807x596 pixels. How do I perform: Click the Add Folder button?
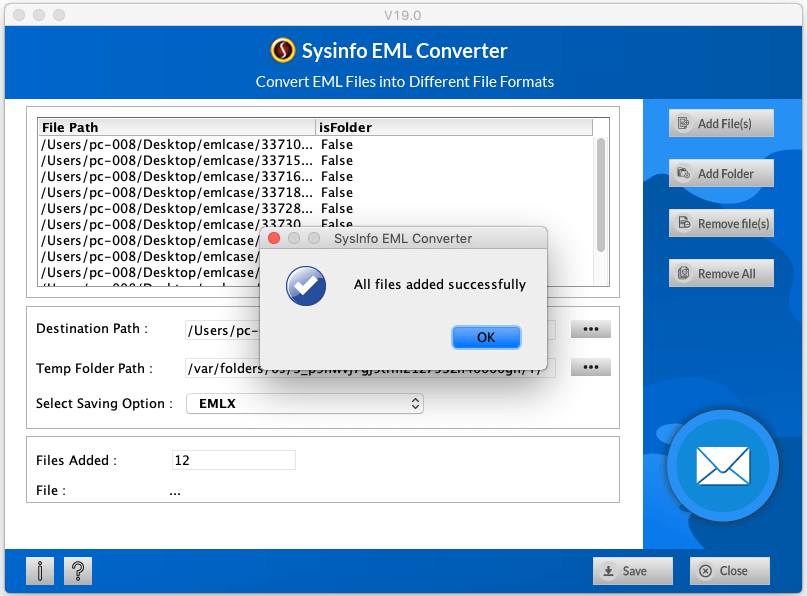coord(721,173)
